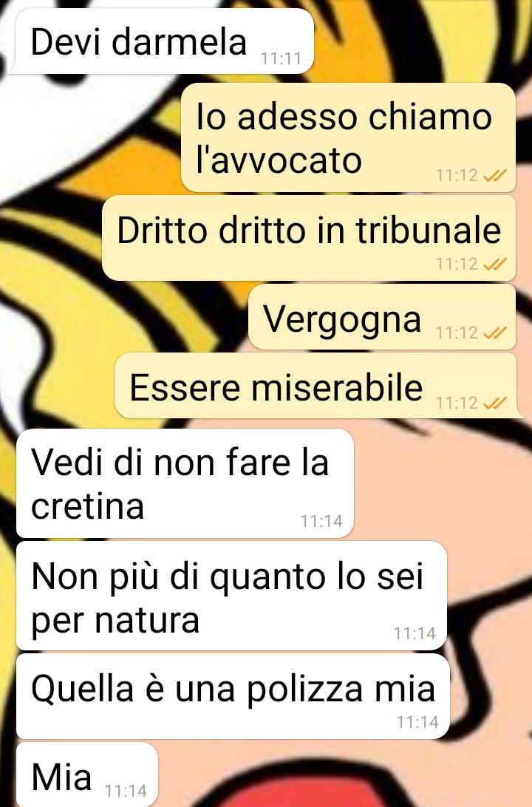Click the 11:14 timestamp on 'cretina' message
The width and height of the screenshot is (532, 807).
coord(321,521)
